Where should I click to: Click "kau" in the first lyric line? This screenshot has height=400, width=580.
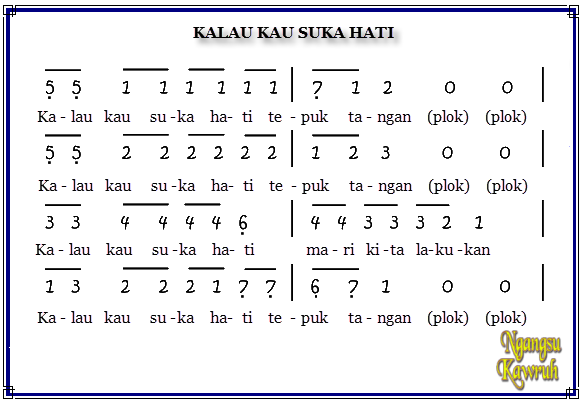(117, 117)
